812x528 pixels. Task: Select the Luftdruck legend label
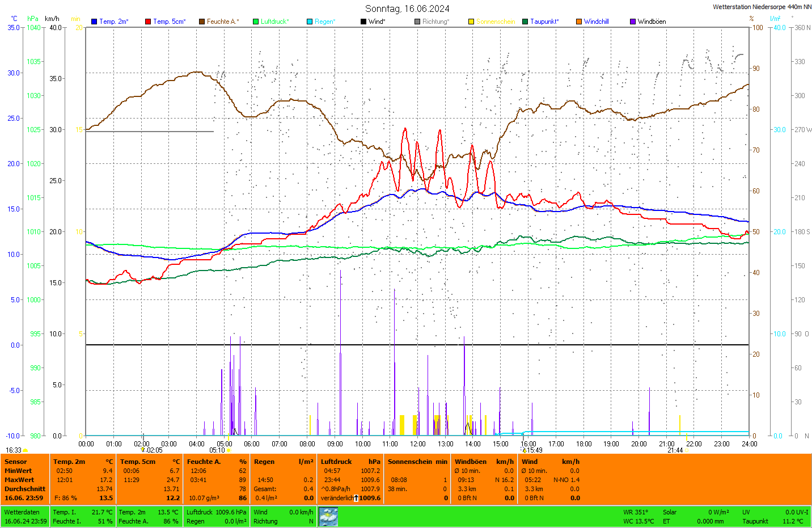pyautogui.click(x=274, y=22)
